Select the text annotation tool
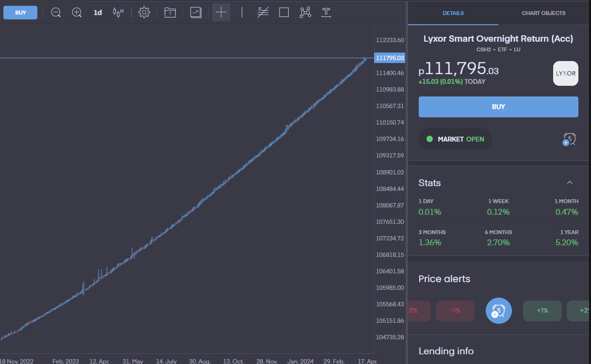The height and width of the screenshot is (364, 591). pyautogui.click(x=327, y=13)
